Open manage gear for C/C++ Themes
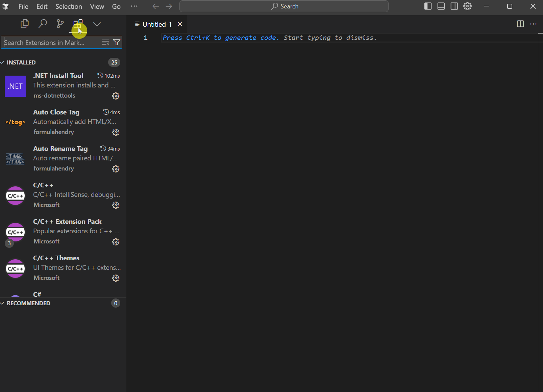The image size is (543, 392). pos(116,278)
